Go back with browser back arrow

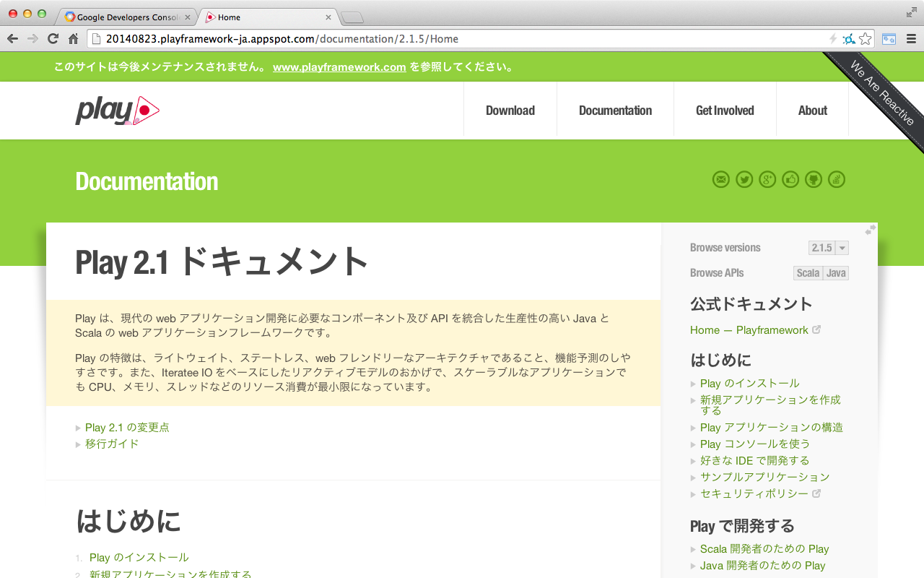click(13, 39)
